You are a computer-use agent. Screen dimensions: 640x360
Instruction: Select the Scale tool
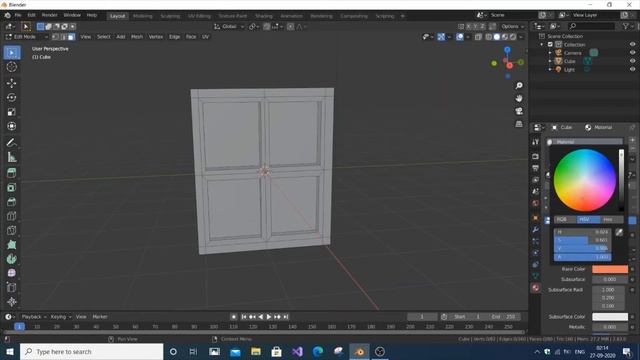point(12,111)
